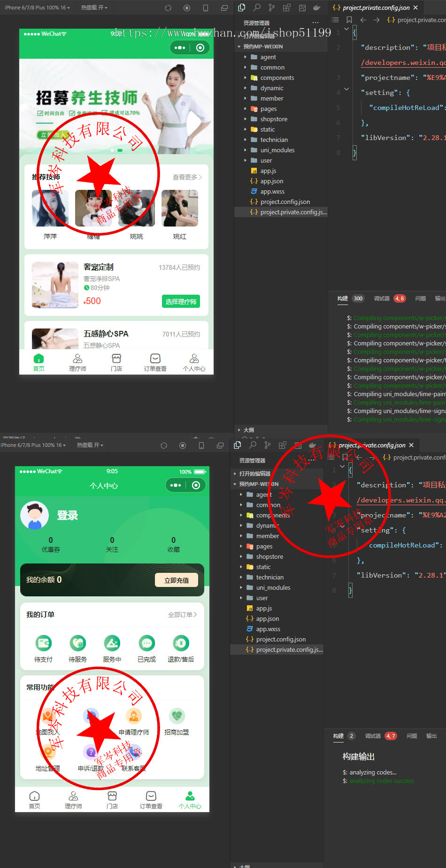The height and width of the screenshot is (868, 446).
Task: Click the 收藏 counter on 个人中心 page
Action: (x=174, y=545)
